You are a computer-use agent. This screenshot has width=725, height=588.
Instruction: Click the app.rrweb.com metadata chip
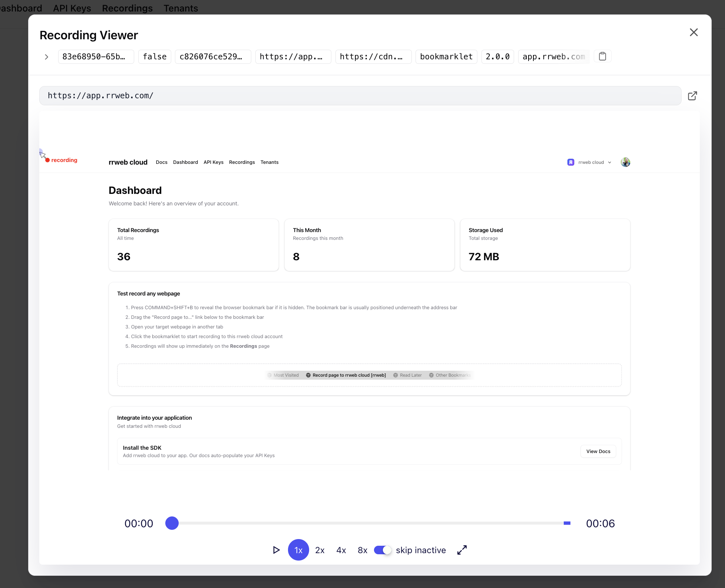[x=554, y=57]
